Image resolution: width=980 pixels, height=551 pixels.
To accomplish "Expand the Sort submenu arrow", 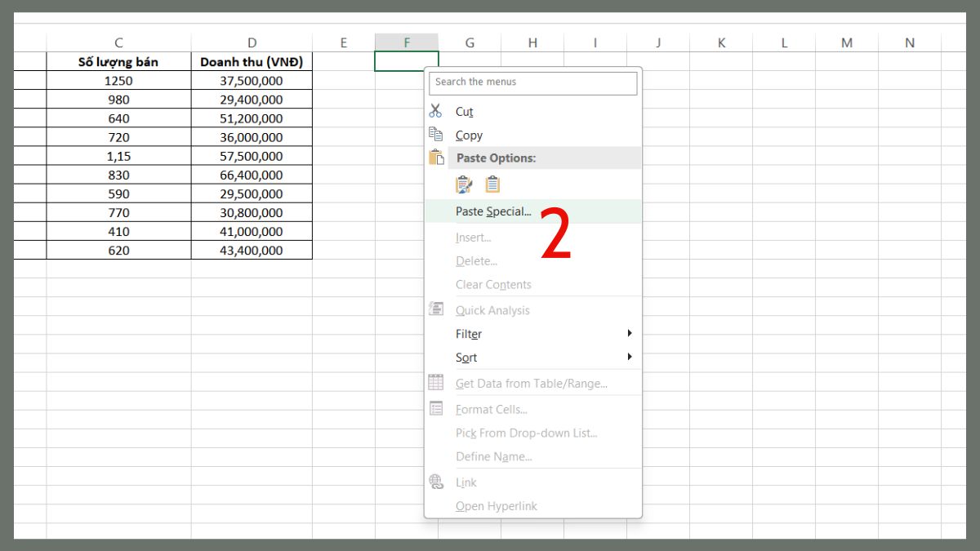I will coord(630,357).
